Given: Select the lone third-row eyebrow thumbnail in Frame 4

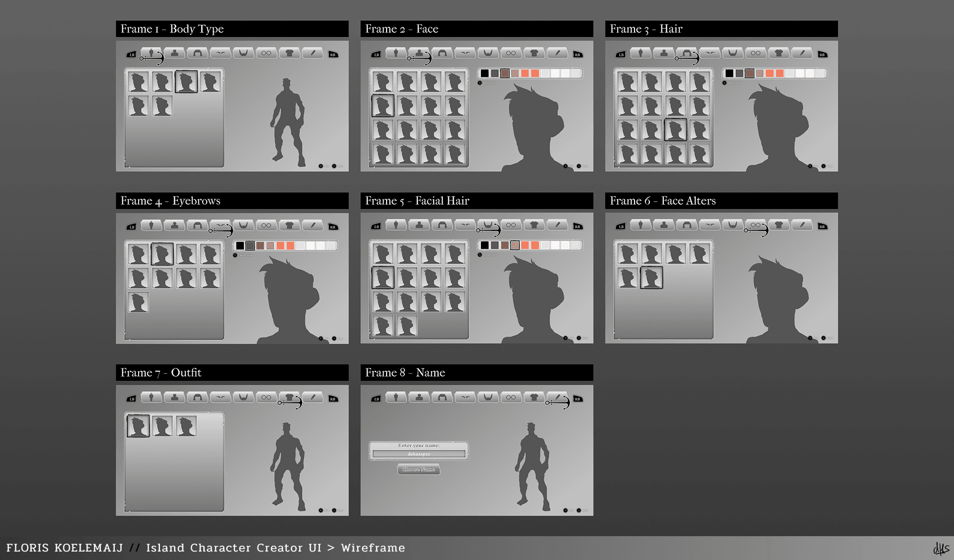Looking at the screenshot, I should (138, 302).
